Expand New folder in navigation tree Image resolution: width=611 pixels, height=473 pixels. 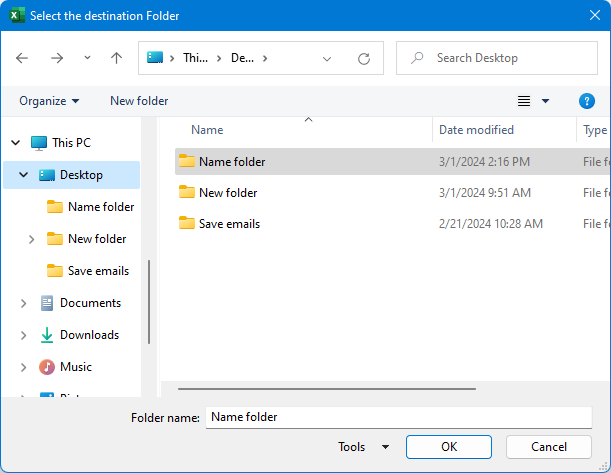(31, 239)
